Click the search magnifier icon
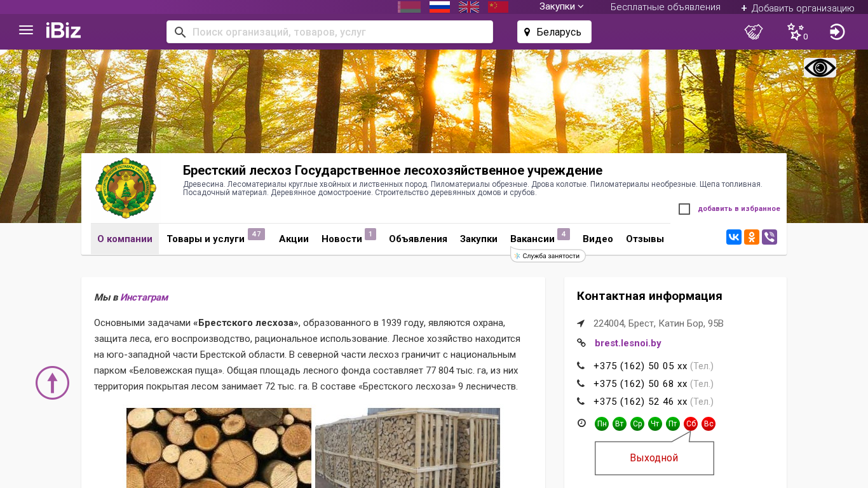 [x=180, y=32]
